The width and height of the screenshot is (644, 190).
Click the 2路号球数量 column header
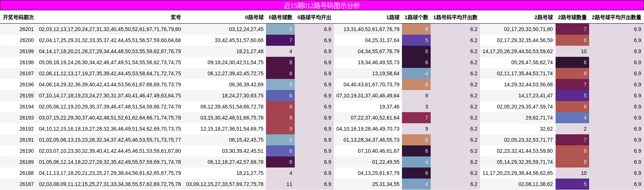point(572,17)
